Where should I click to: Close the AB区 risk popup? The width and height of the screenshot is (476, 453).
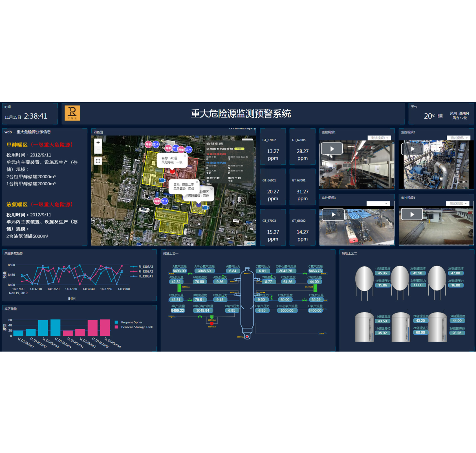[185, 156]
